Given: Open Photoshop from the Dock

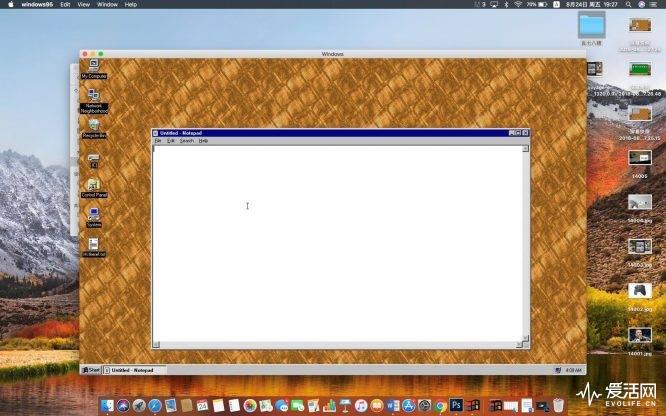Looking at the screenshot, I should pos(455,405).
